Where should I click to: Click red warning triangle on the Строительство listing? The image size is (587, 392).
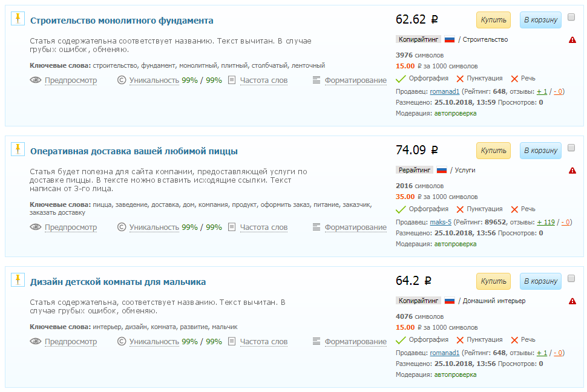tap(572, 40)
